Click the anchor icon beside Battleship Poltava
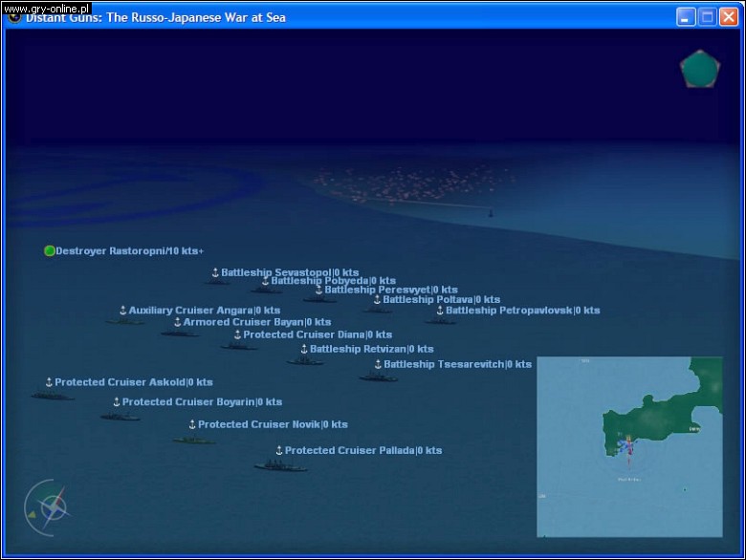This screenshot has width=746, height=560. pos(377,299)
